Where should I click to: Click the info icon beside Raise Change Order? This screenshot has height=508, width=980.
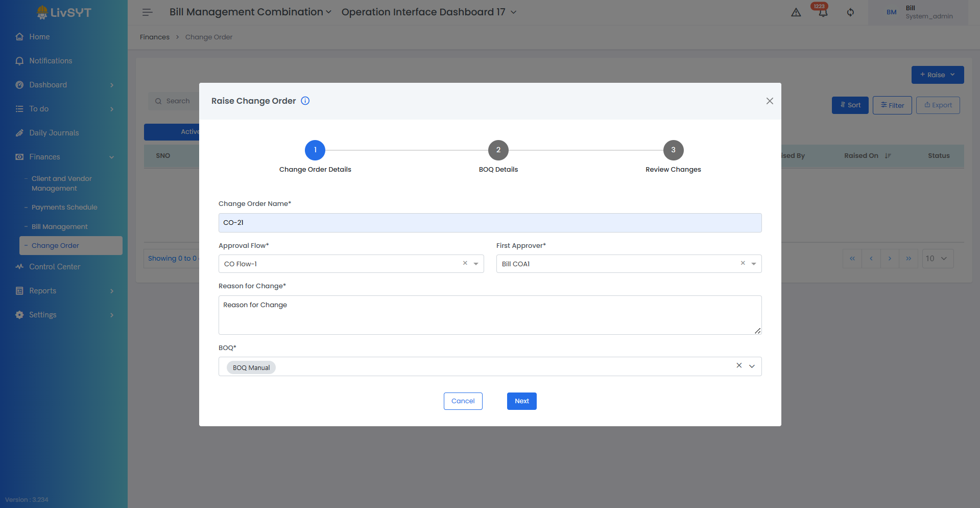pos(305,101)
